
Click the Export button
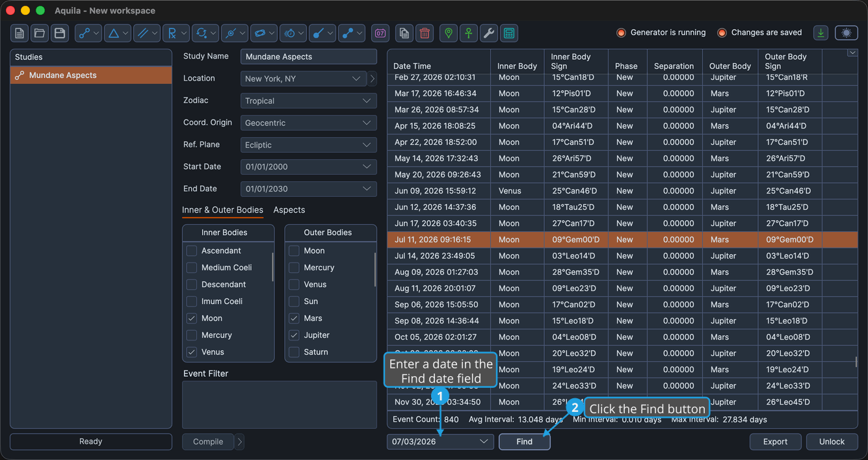pyautogui.click(x=775, y=442)
